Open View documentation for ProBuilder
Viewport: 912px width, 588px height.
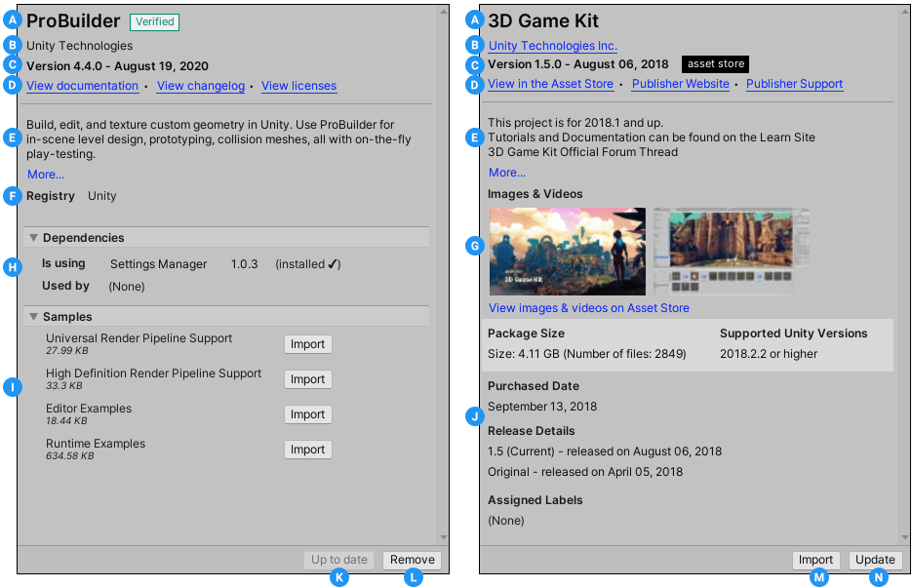coord(82,86)
